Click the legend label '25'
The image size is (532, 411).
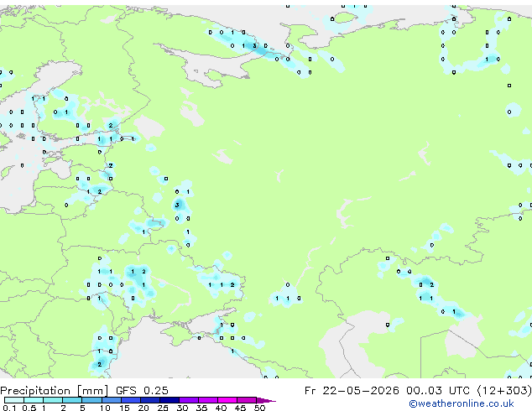[x=163, y=408]
